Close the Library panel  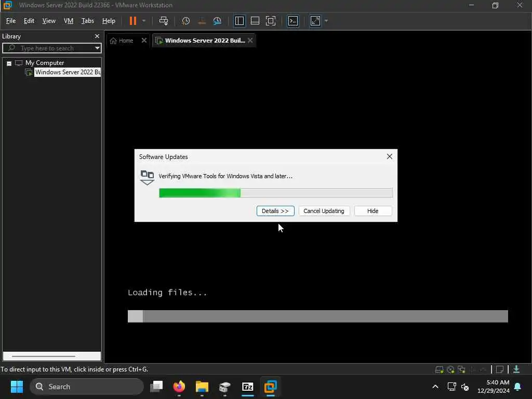(x=97, y=36)
